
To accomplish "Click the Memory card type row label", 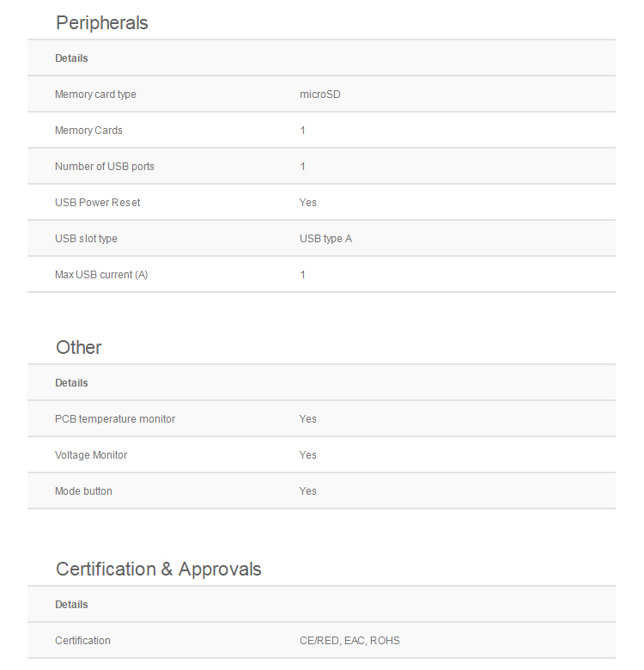I will point(95,94).
